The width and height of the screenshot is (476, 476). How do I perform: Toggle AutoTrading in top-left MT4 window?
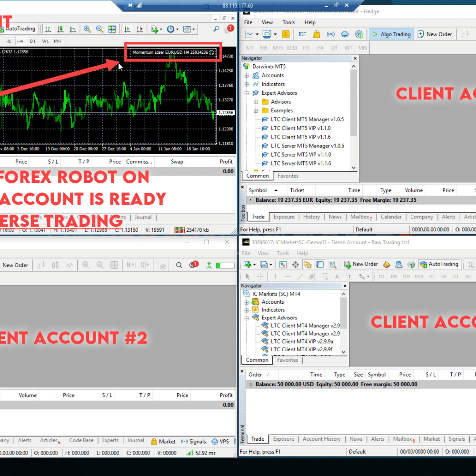pyautogui.click(x=18, y=29)
